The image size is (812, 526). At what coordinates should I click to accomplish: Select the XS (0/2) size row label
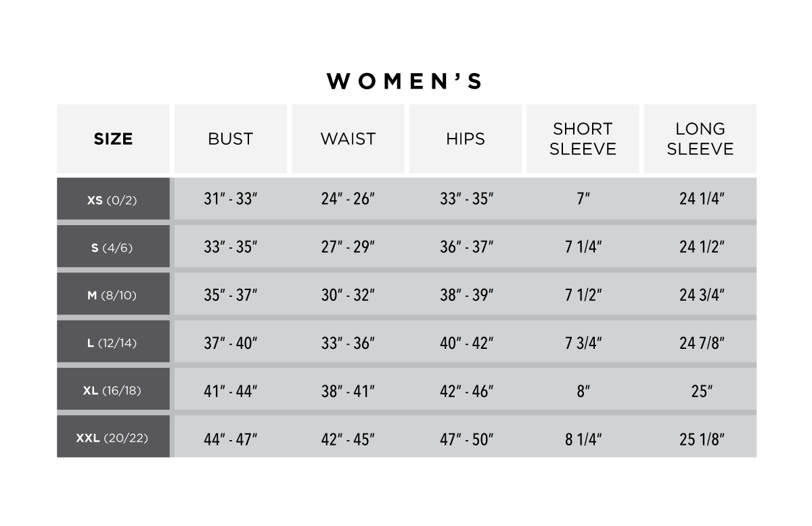113,199
